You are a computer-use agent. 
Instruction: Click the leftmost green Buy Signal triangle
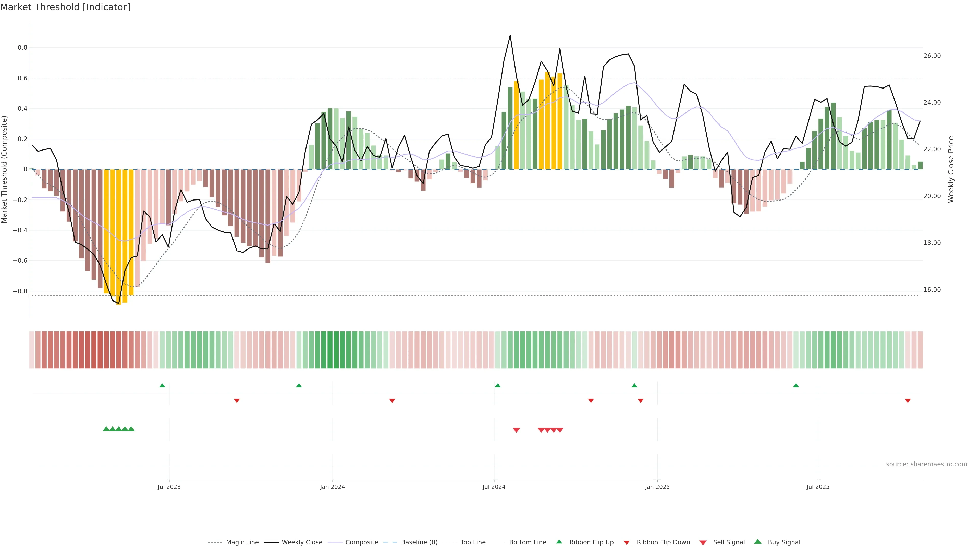tap(106, 429)
